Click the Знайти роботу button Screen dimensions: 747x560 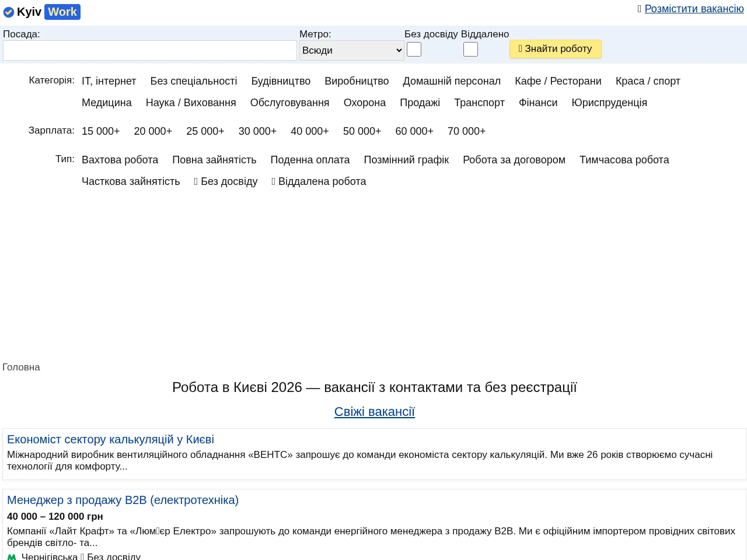pyautogui.click(x=556, y=49)
